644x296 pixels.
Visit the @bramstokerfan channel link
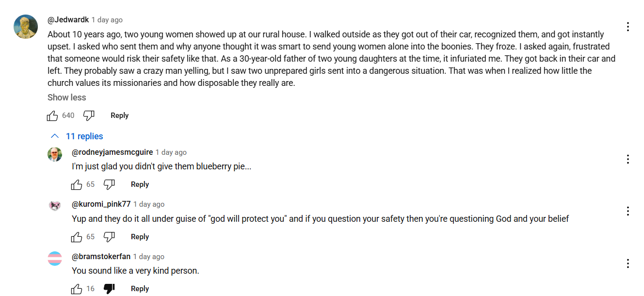click(101, 257)
